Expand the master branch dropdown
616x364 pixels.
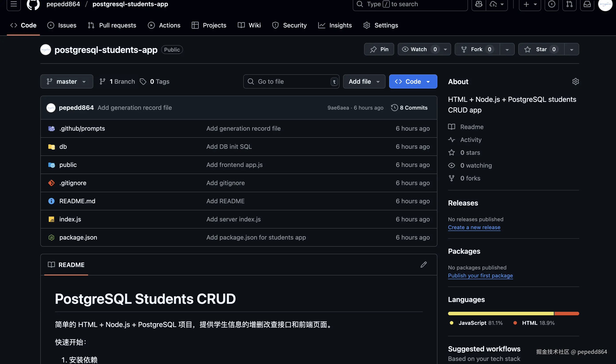click(66, 81)
